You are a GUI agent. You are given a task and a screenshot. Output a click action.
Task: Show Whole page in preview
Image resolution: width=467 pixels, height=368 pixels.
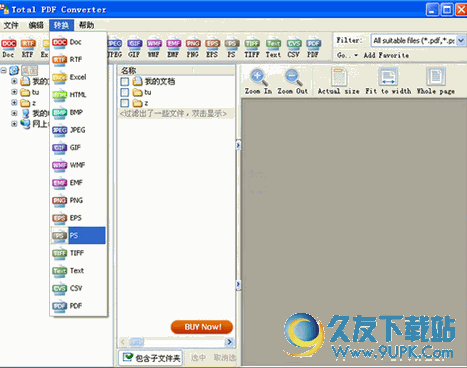pos(436,81)
